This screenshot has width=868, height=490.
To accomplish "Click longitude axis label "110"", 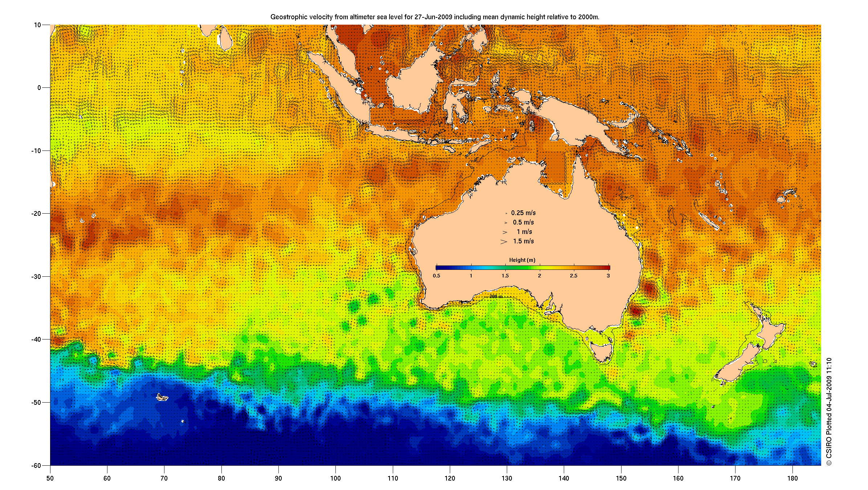I will pos(393,478).
